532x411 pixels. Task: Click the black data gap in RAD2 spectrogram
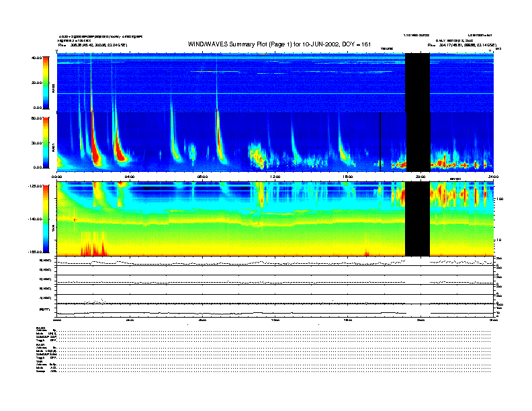coord(417,83)
